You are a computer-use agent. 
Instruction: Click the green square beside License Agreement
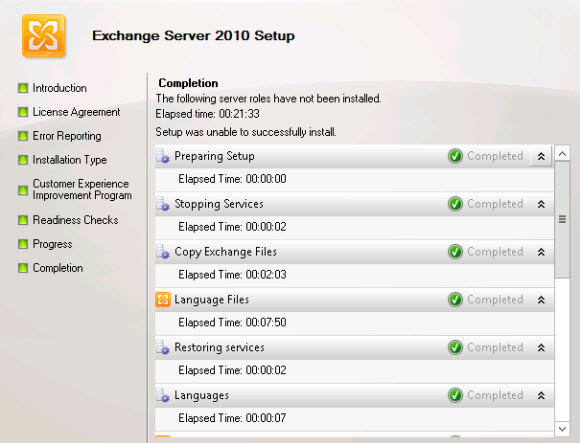pyautogui.click(x=23, y=112)
